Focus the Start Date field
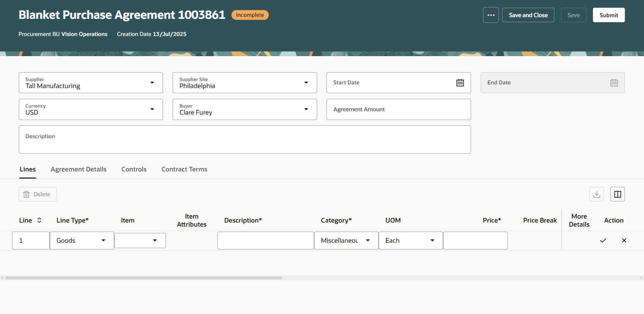This screenshot has height=314, width=644. coord(398,83)
